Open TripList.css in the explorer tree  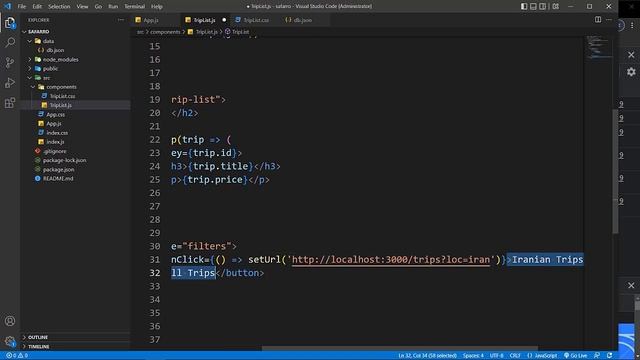pos(62,96)
